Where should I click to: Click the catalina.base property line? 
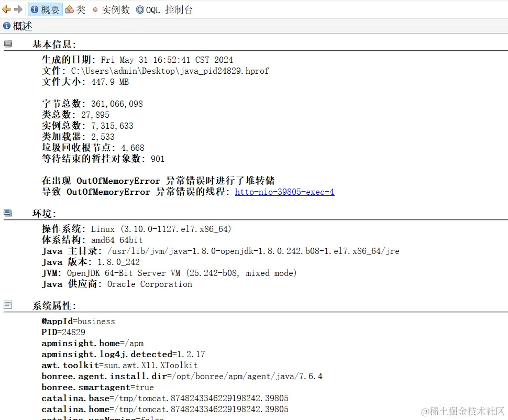165,399
